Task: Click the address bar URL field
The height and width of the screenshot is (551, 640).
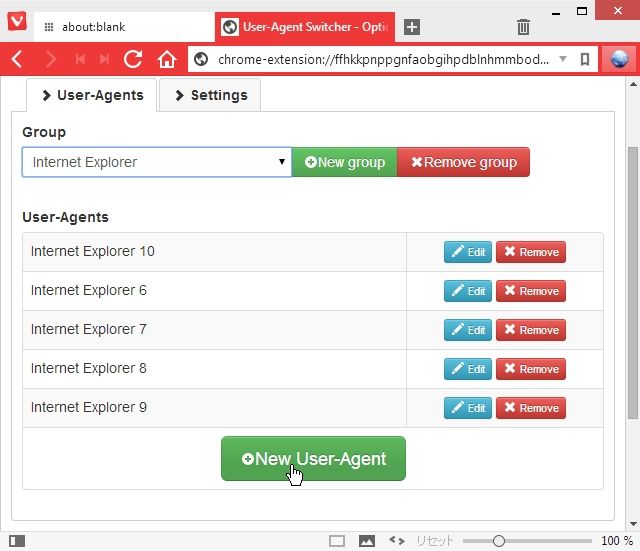Action: pos(383,60)
